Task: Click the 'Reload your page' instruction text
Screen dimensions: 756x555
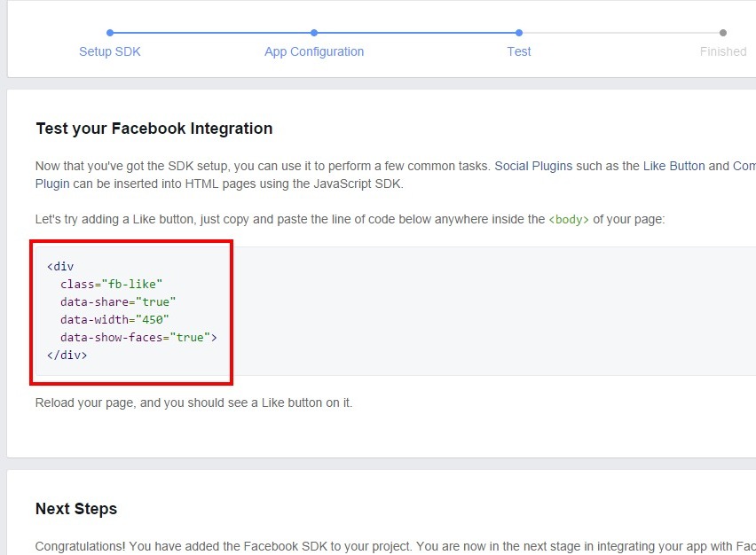Action: pyautogui.click(x=193, y=403)
